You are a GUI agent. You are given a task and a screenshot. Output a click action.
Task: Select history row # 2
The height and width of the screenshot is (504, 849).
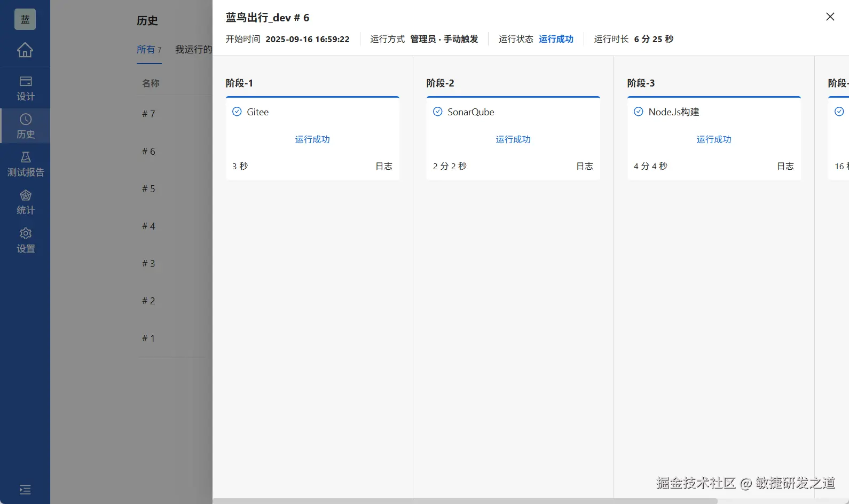148,301
